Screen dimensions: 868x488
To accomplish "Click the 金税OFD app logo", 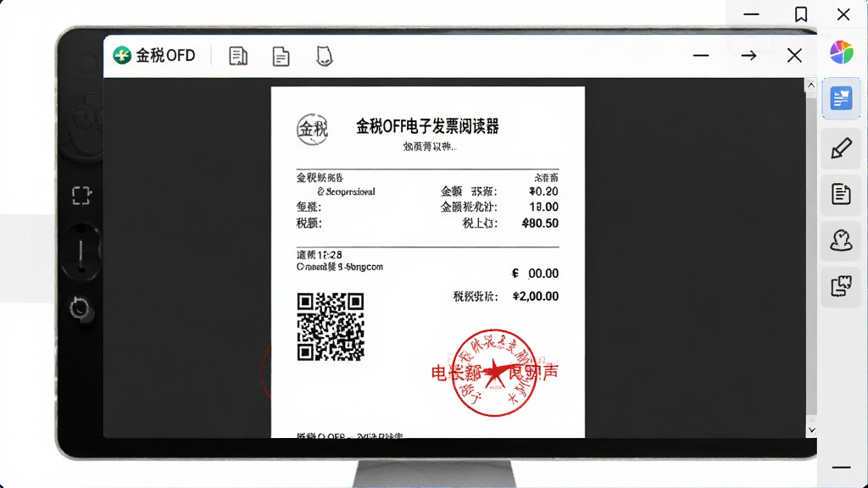I will (x=122, y=55).
